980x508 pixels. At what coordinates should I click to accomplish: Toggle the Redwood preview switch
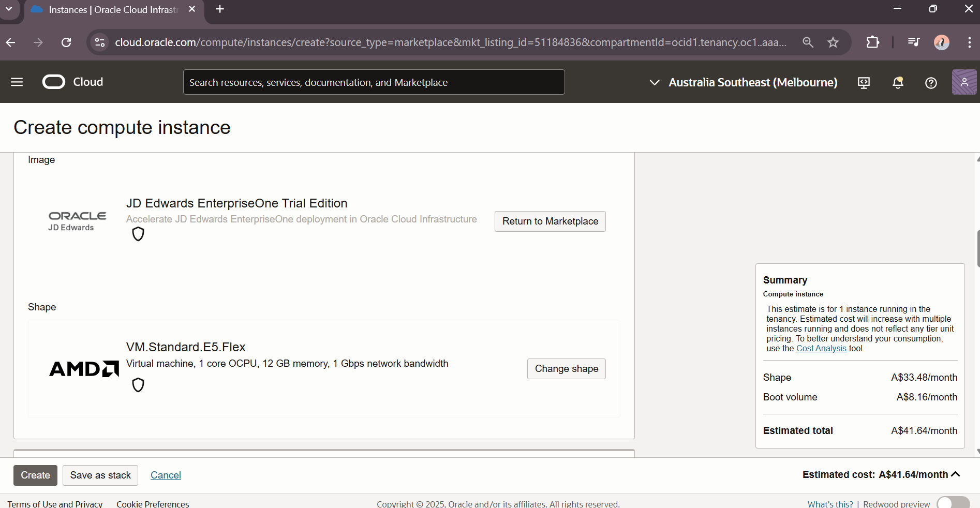(x=953, y=503)
